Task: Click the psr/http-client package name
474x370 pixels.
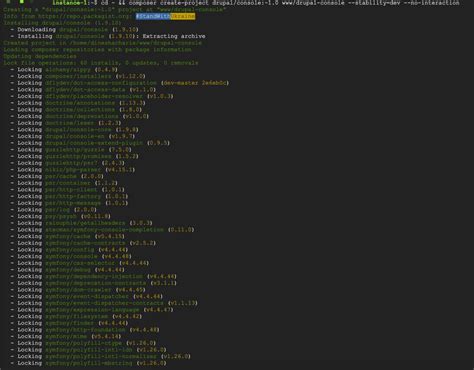Action: [x=71, y=189]
